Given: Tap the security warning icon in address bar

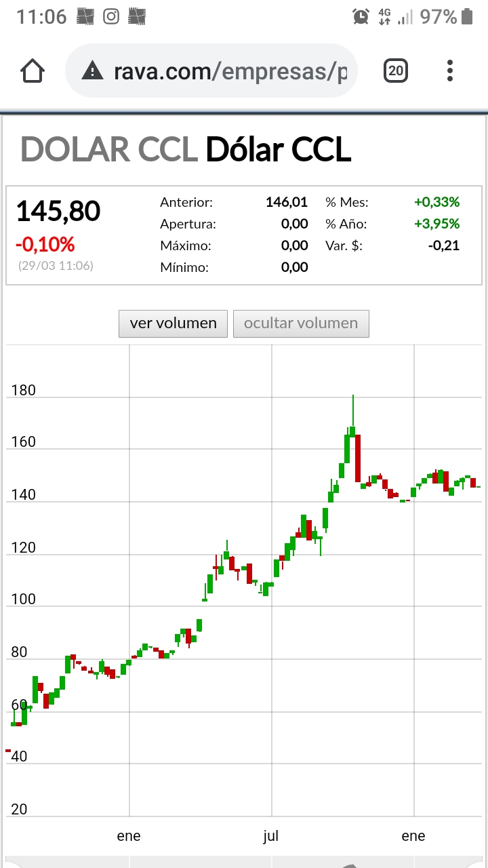Looking at the screenshot, I should tap(92, 71).
